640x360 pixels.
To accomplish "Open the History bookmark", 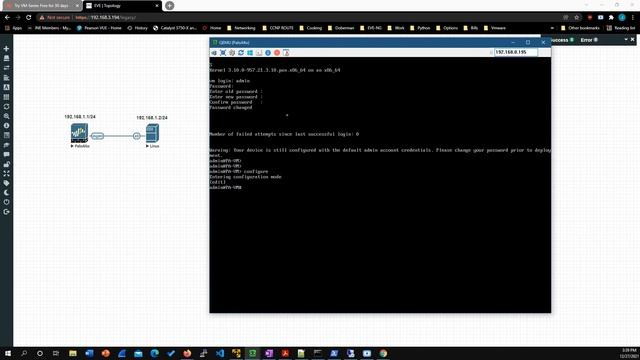I will (137, 28).
